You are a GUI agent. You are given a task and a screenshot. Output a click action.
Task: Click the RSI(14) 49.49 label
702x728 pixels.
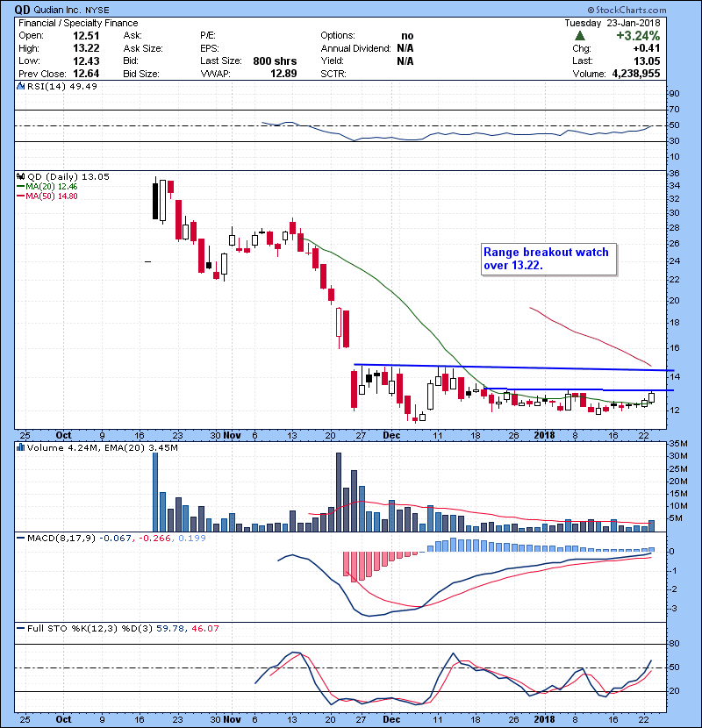[x=62, y=86]
